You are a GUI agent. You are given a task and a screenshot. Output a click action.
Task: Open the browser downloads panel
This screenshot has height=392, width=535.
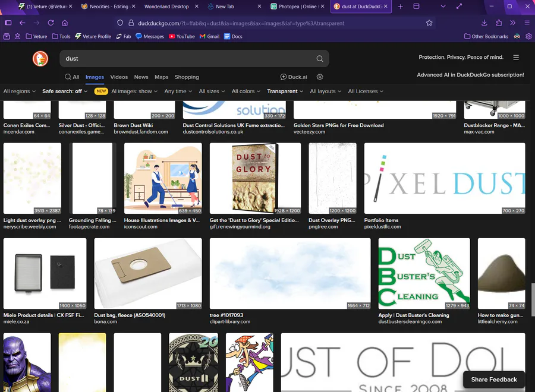click(484, 23)
